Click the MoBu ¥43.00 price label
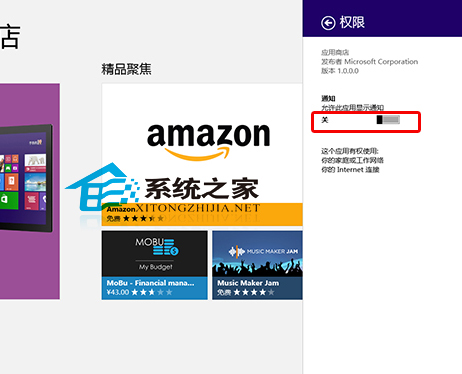462x374 pixels. pos(118,292)
